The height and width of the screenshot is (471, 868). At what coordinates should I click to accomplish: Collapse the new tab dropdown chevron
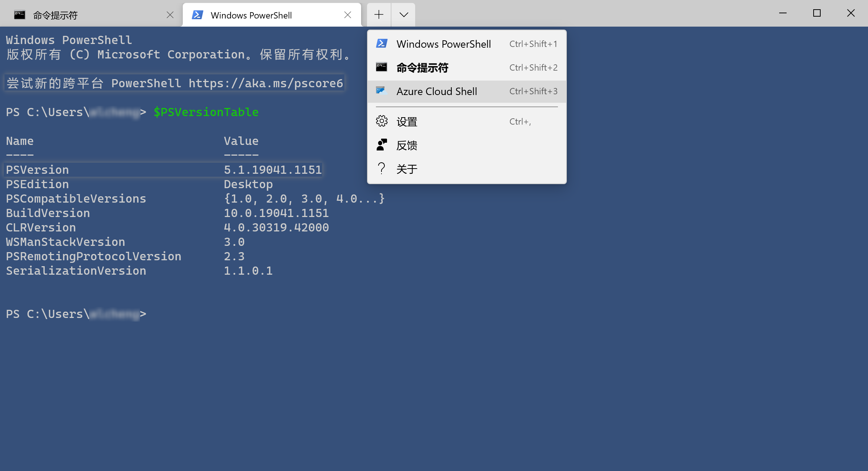click(x=404, y=15)
